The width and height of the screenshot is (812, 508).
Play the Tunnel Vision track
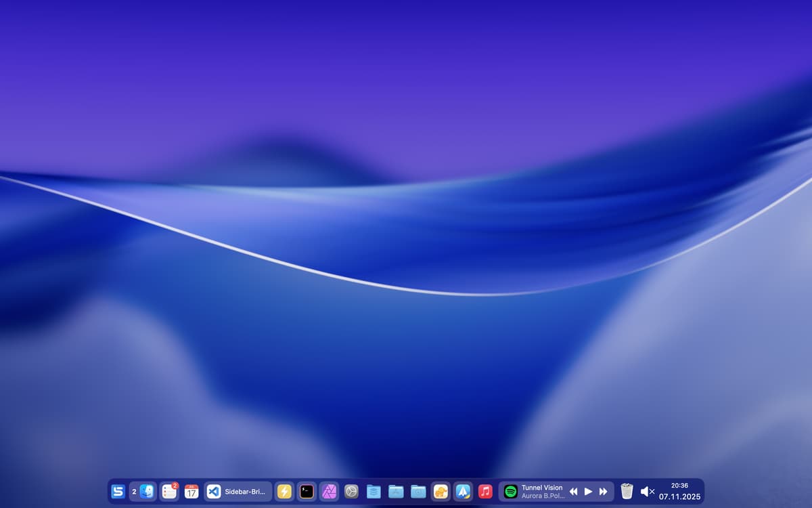(x=588, y=492)
